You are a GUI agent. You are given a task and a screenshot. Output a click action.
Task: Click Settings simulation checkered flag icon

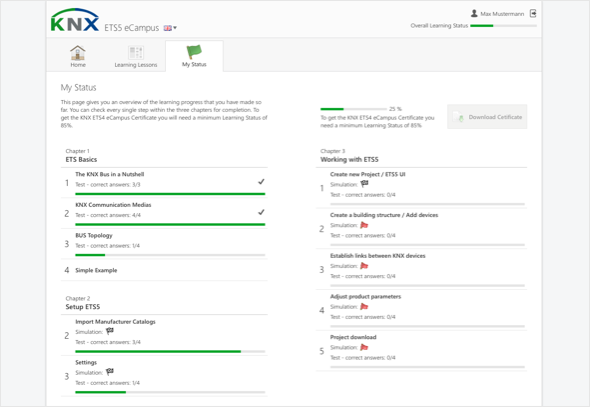[x=109, y=372]
